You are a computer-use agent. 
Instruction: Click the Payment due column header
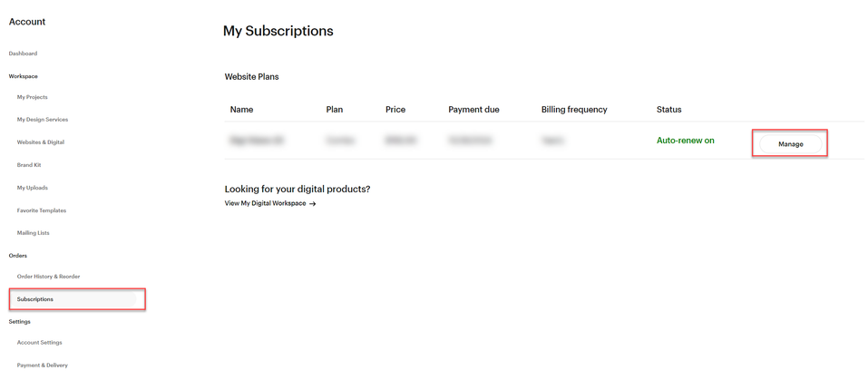point(473,110)
